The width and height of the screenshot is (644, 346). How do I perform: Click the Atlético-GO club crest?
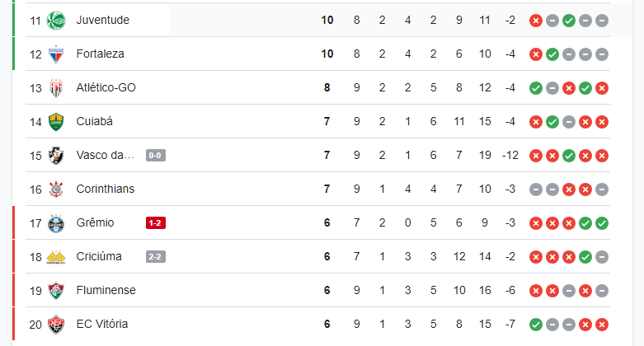tap(56, 88)
